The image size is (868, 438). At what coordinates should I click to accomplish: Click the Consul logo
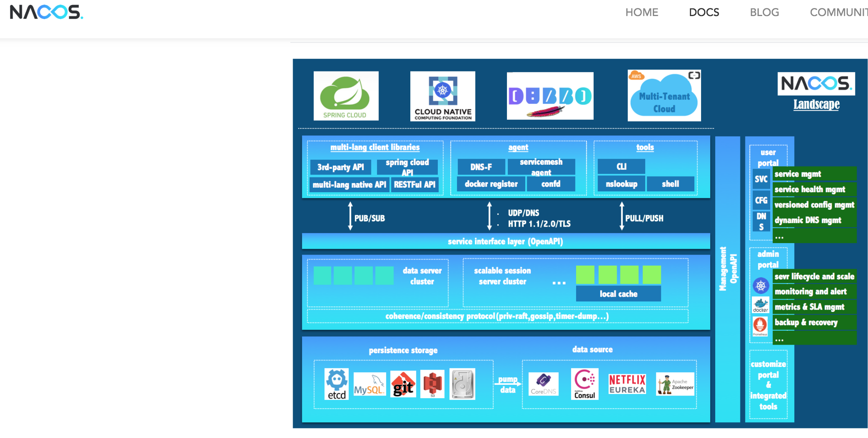click(x=585, y=384)
